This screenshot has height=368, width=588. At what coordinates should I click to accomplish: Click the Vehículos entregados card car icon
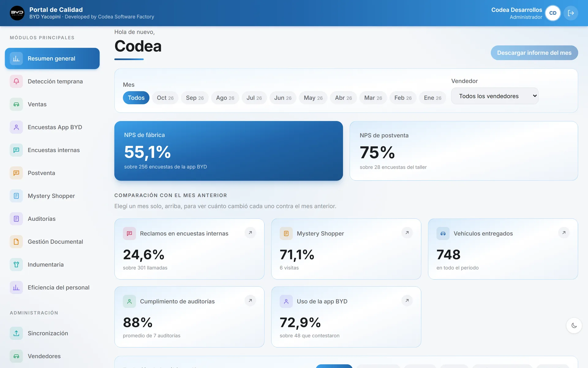click(443, 234)
